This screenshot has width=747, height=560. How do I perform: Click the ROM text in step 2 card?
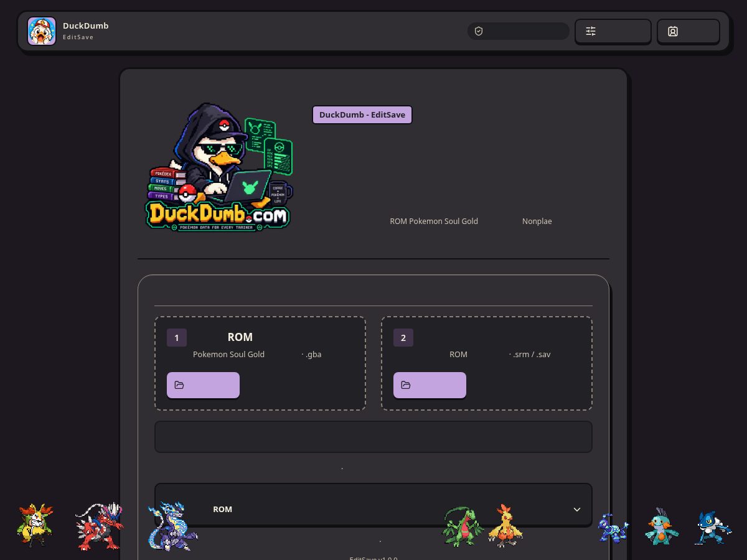pyautogui.click(x=458, y=354)
